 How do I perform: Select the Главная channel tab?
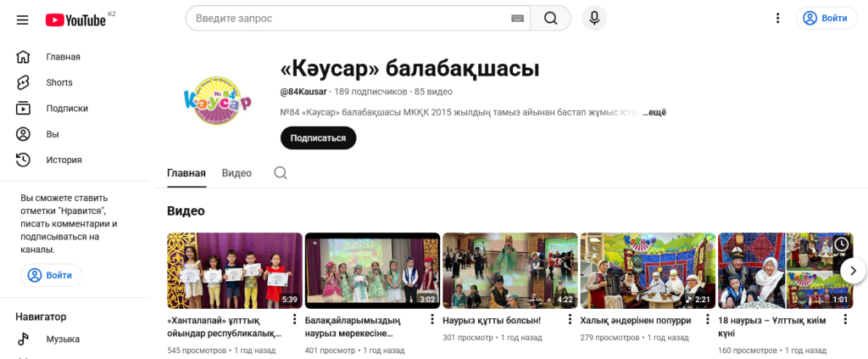pos(186,173)
